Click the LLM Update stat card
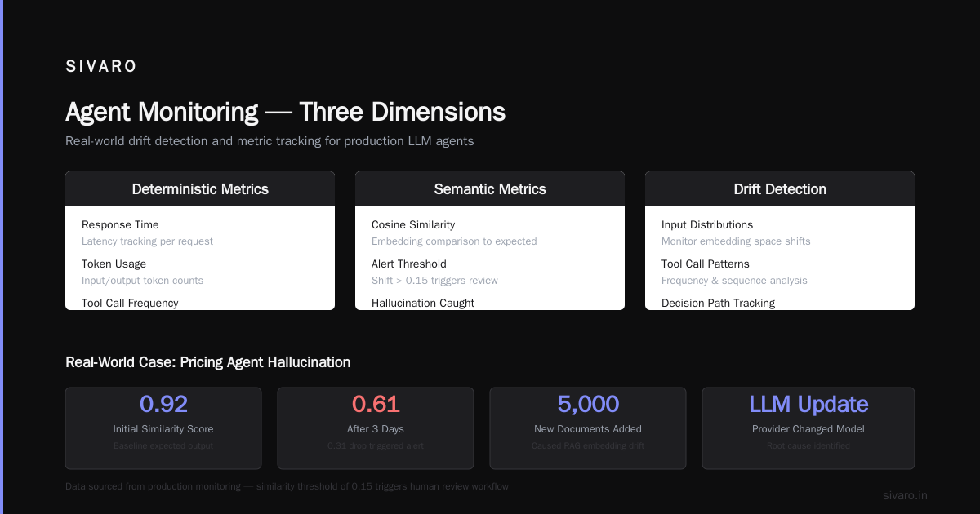This screenshot has height=514, width=980. point(808,428)
